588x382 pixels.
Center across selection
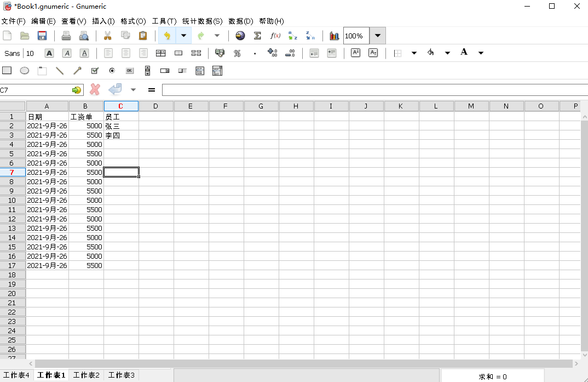tap(161, 53)
